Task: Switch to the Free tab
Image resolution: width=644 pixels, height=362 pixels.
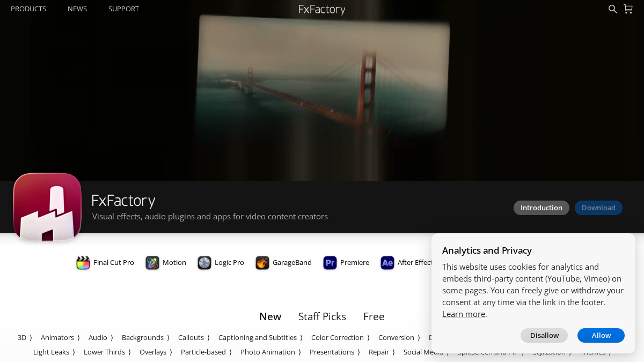Action: (x=374, y=316)
